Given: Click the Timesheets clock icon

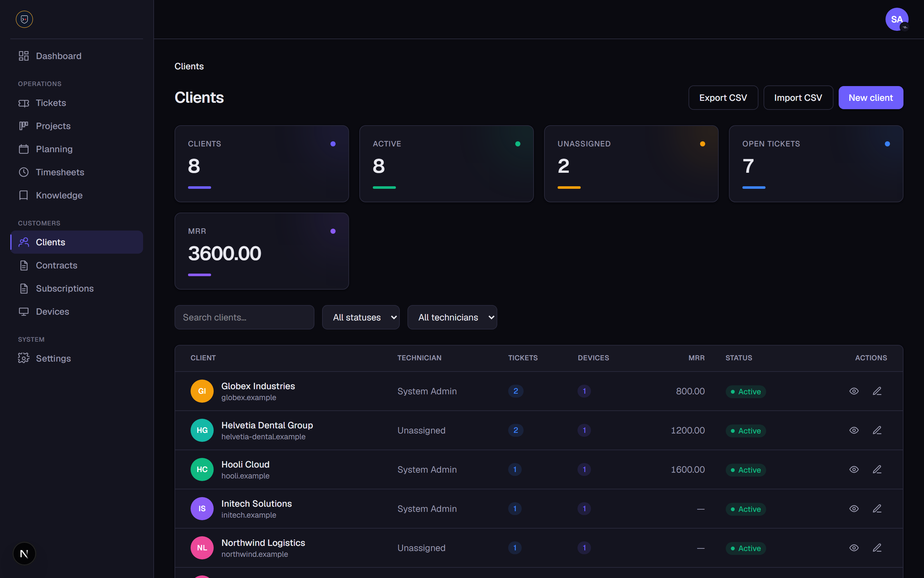Looking at the screenshot, I should pos(24,172).
